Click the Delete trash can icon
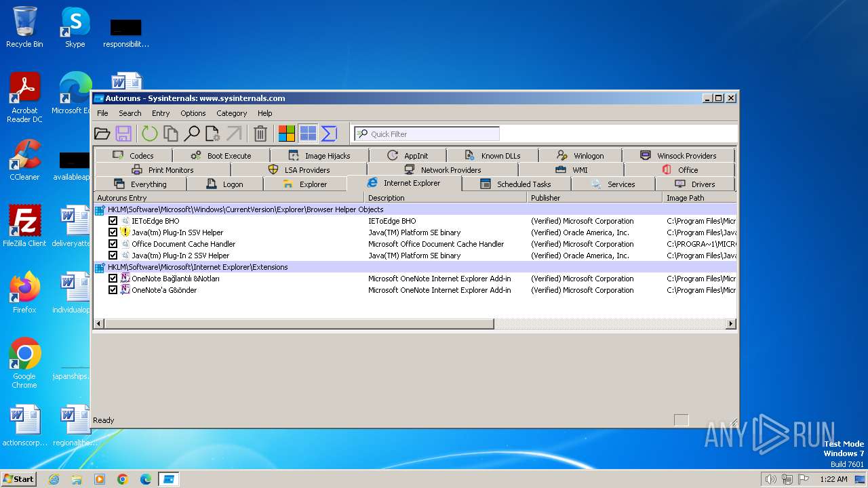 [x=260, y=134]
